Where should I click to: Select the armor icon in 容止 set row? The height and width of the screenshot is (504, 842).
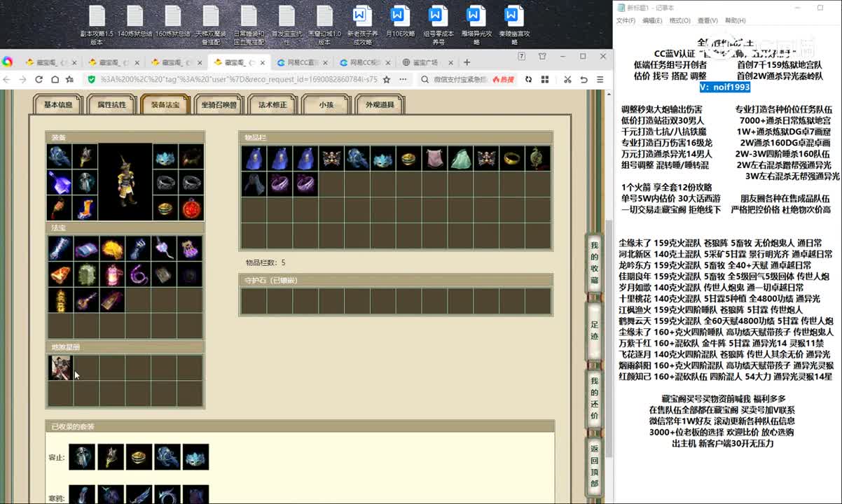pyautogui.click(x=81, y=457)
